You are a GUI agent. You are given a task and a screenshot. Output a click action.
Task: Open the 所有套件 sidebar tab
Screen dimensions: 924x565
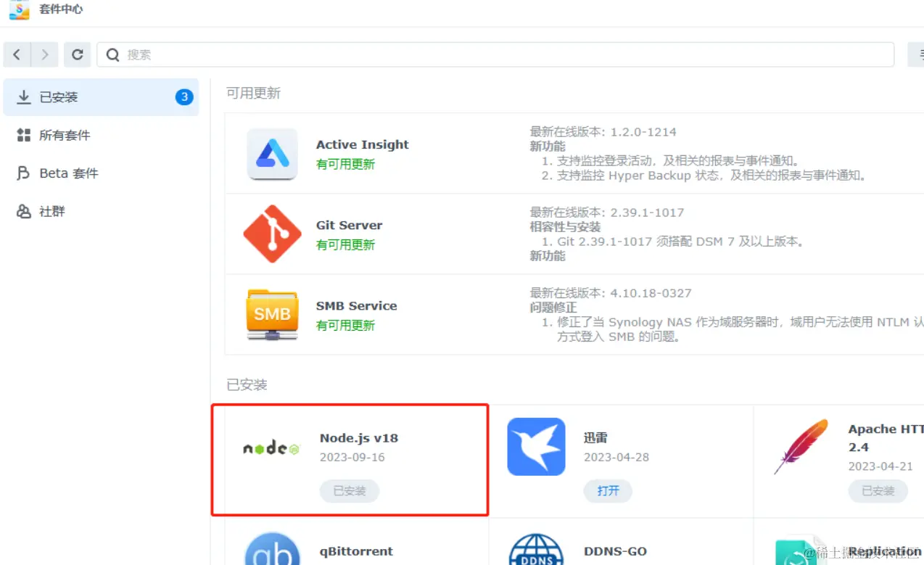pos(101,136)
